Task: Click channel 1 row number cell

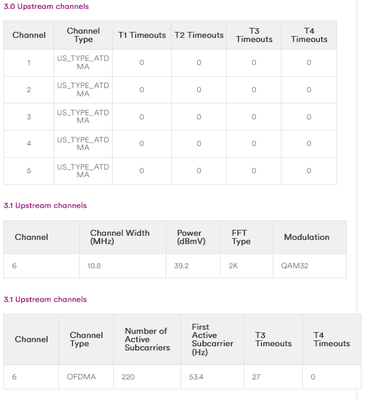Action: [x=29, y=63]
